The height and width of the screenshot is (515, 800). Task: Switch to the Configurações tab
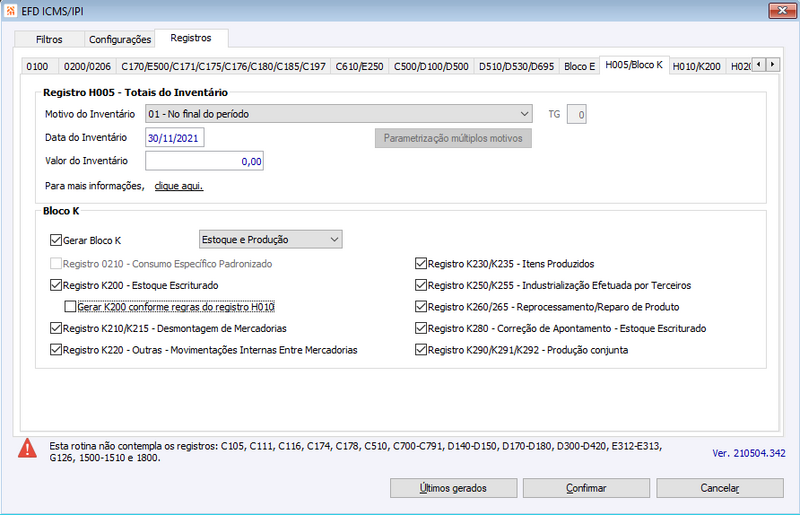point(120,39)
